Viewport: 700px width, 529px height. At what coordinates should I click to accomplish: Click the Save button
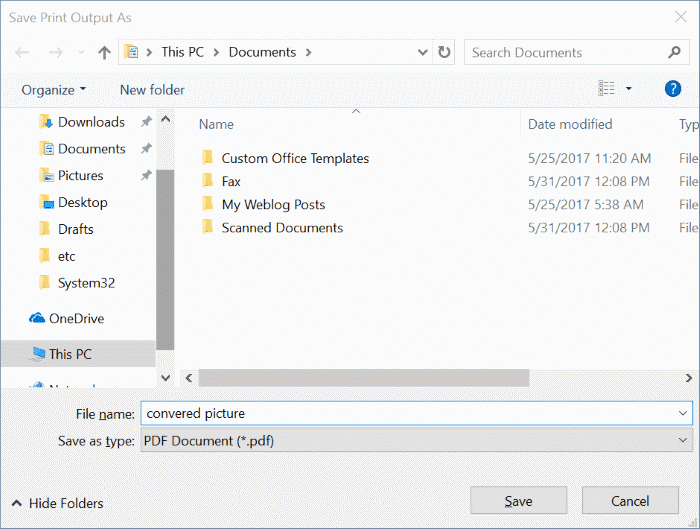[518, 501]
